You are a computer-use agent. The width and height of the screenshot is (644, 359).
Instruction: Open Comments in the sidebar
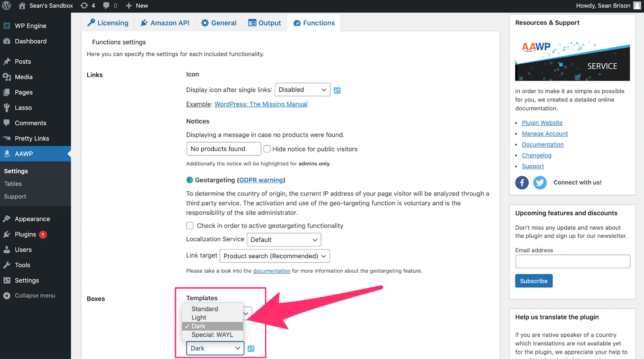(35, 123)
